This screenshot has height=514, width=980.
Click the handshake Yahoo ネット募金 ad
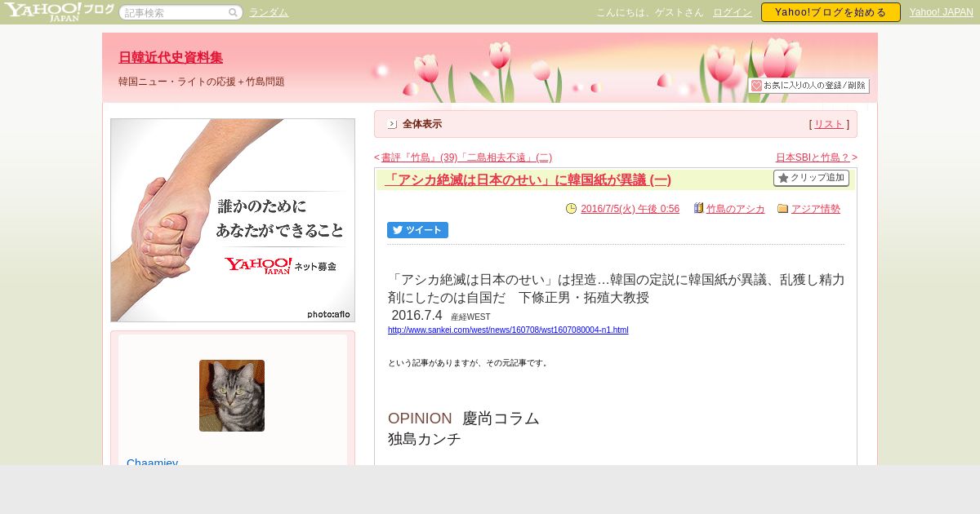tap(233, 220)
